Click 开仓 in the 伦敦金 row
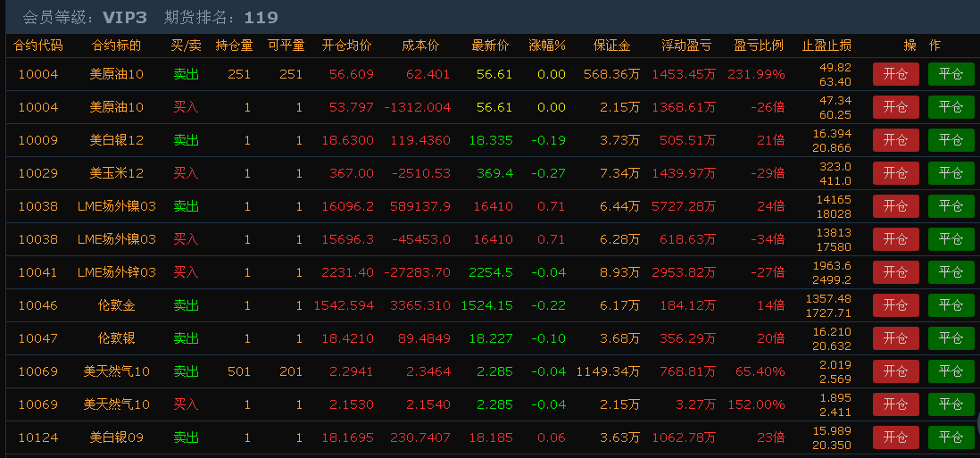Image resolution: width=980 pixels, height=458 pixels. (895, 305)
